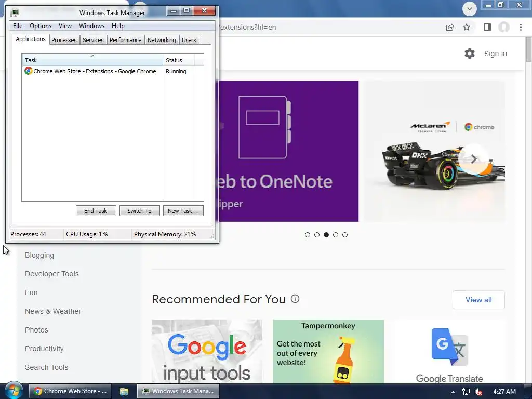Click info icon beside Recommended For You
This screenshot has width=532, height=399.
[x=295, y=299]
